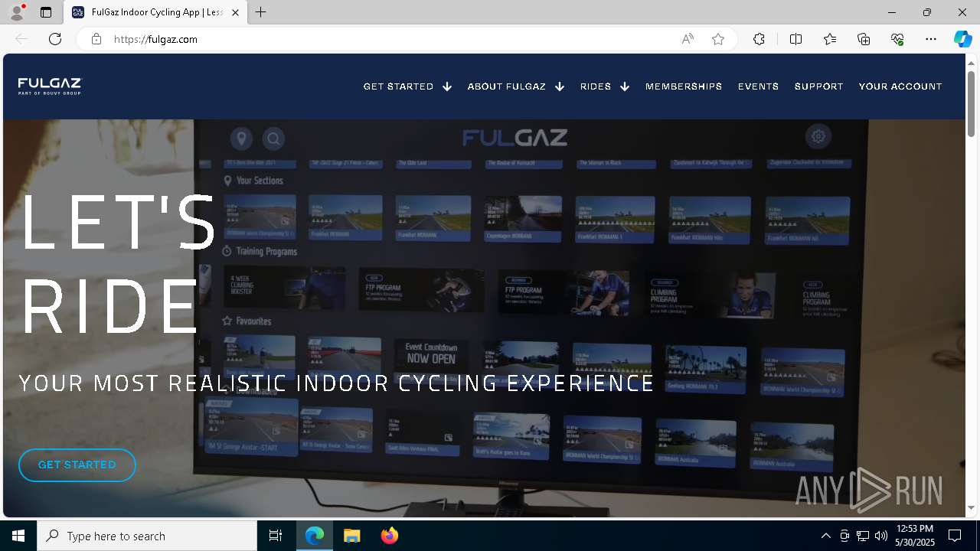
Task: Open Read Aloud in the address bar
Action: 688,39
